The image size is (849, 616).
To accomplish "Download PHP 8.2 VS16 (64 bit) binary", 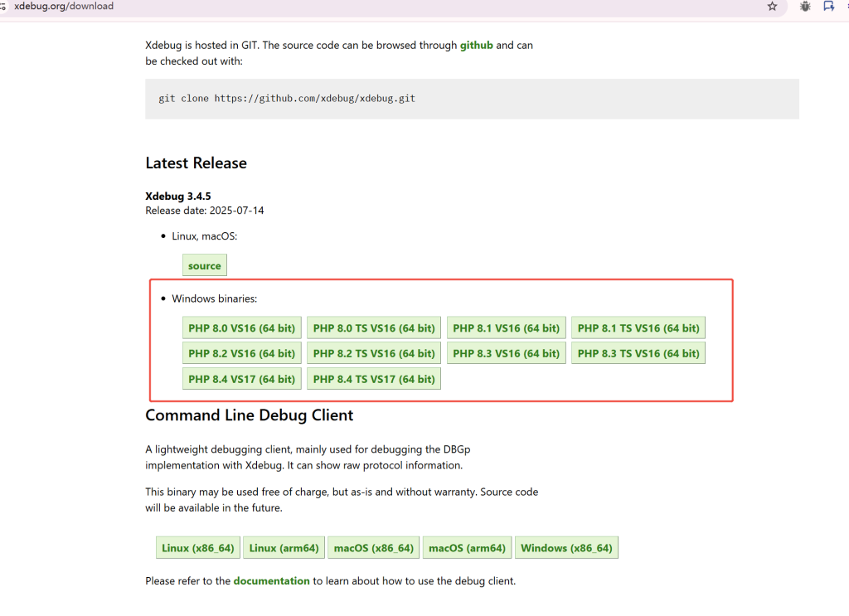I will pyautogui.click(x=241, y=353).
